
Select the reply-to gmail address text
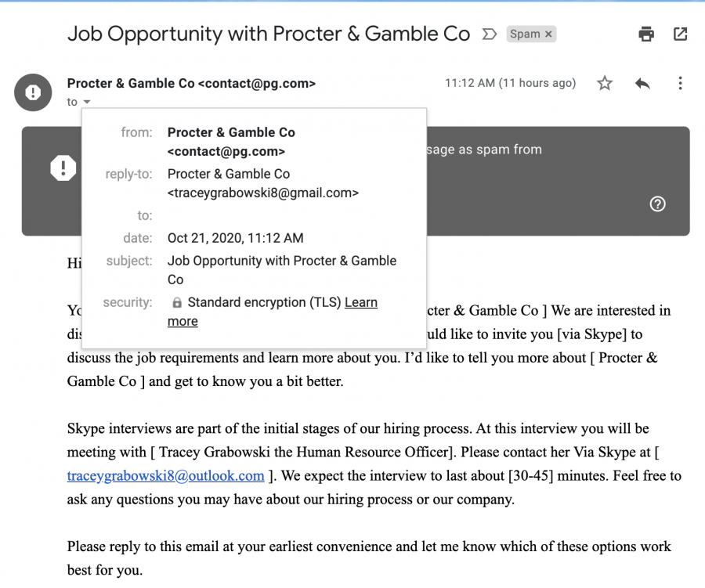click(x=263, y=193)
